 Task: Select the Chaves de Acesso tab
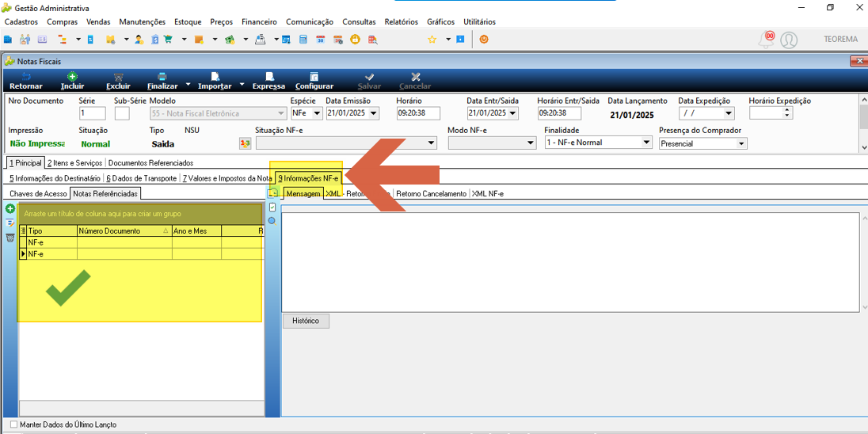[x=38, y=194]
